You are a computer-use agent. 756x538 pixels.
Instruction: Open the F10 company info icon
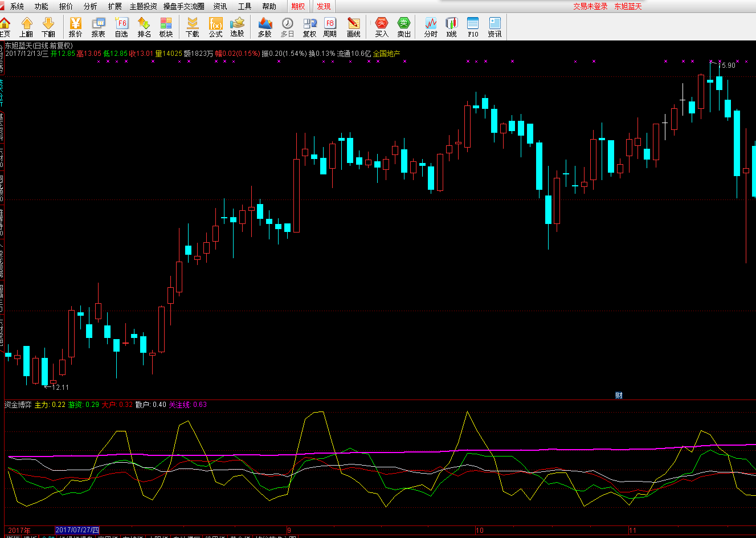473,27
